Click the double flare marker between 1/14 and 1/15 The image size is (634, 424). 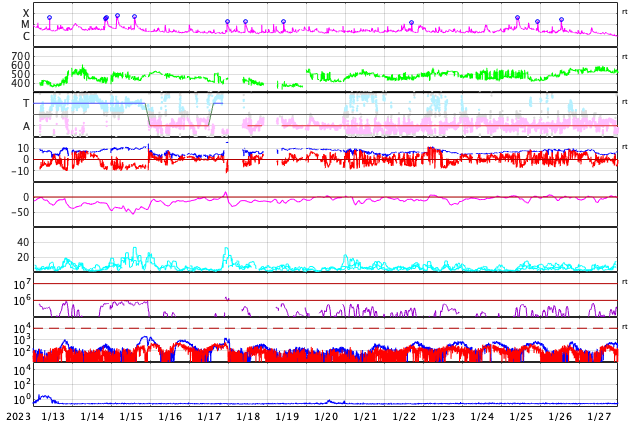click(x=106, y=18)
